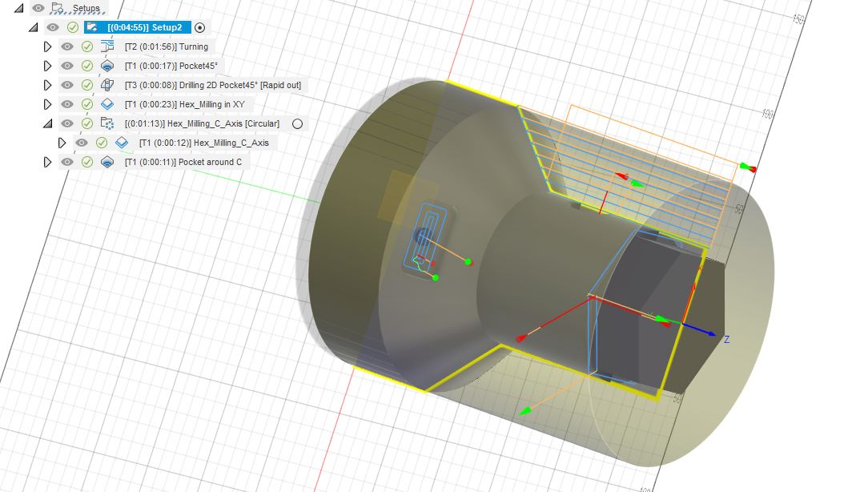This screenshot has width=868, height=492.
Task: Select the "Setups" tree label
Action: click(x=86, y=8)
